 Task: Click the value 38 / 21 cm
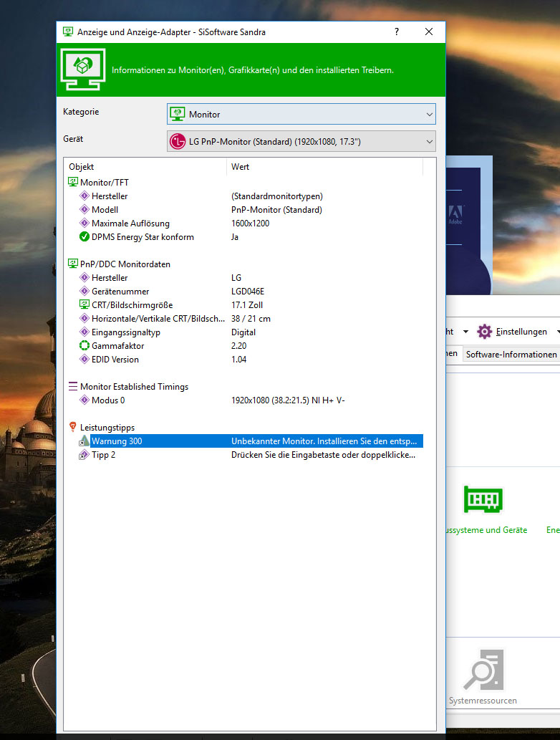(251, 319)
